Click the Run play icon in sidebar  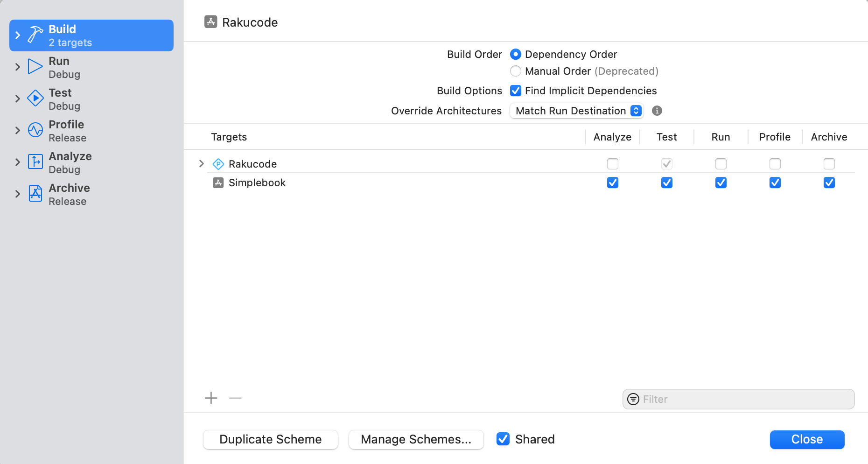click(35, 67)
